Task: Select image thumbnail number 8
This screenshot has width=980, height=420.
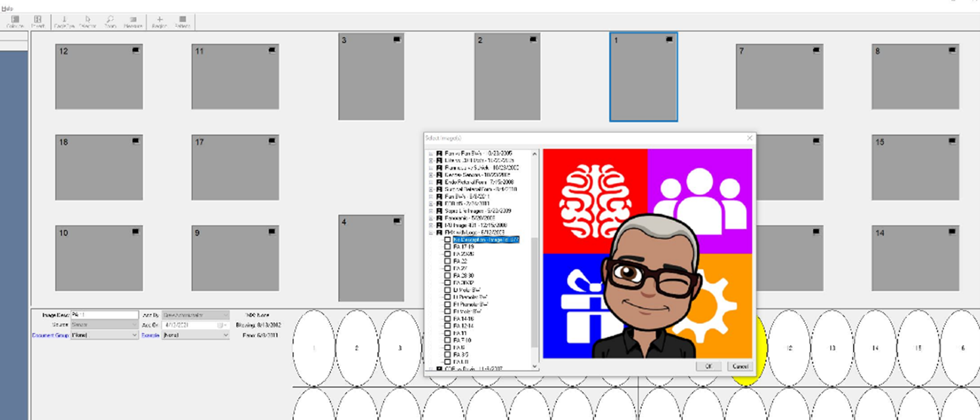Action: click(916, 76)
